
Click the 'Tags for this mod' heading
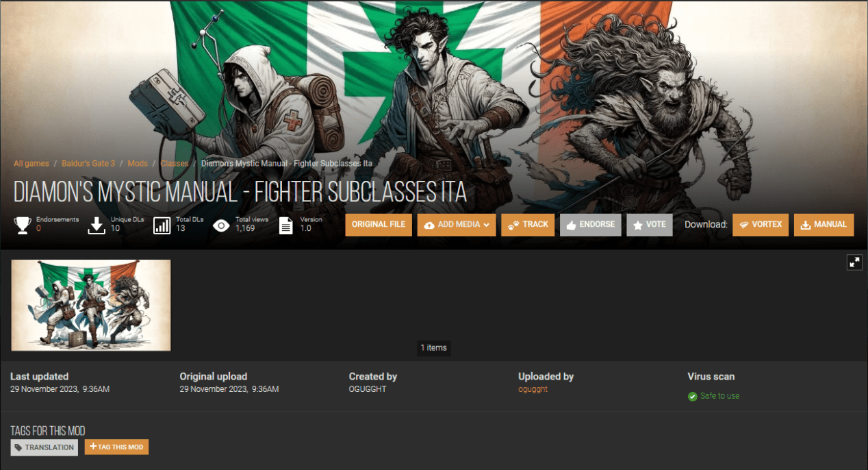point(48,431)
